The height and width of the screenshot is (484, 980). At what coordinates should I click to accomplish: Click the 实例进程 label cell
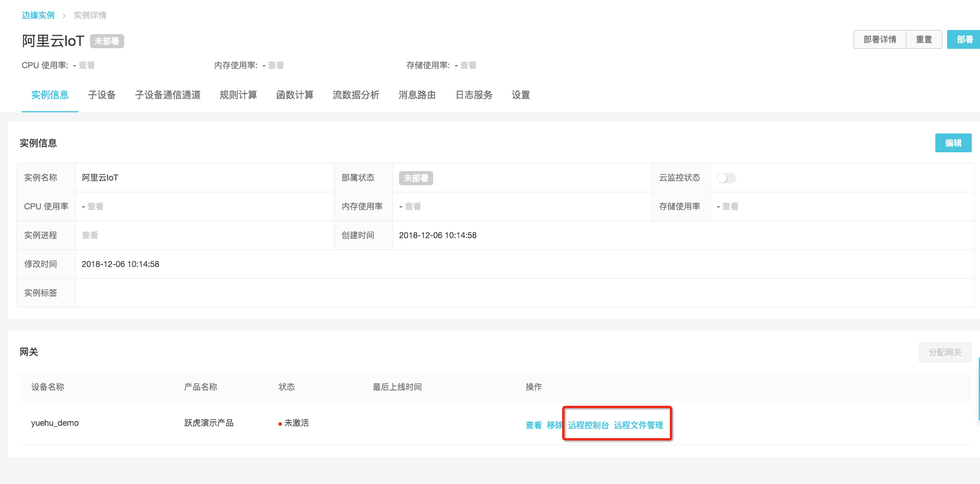point(46,235)
